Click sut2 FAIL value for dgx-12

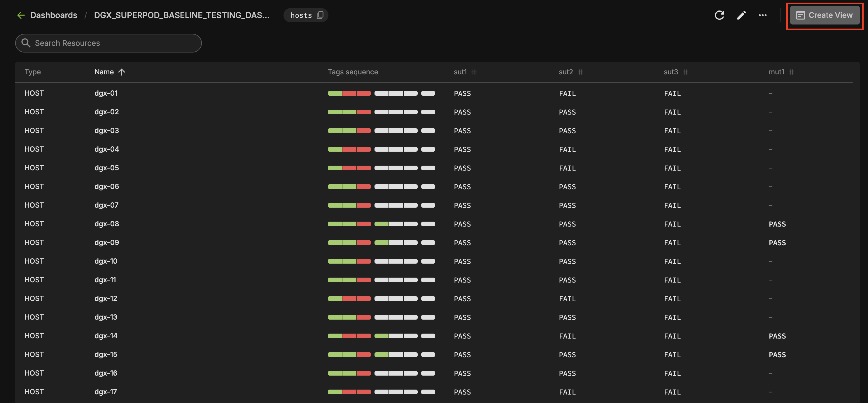[x=567, y=299]
